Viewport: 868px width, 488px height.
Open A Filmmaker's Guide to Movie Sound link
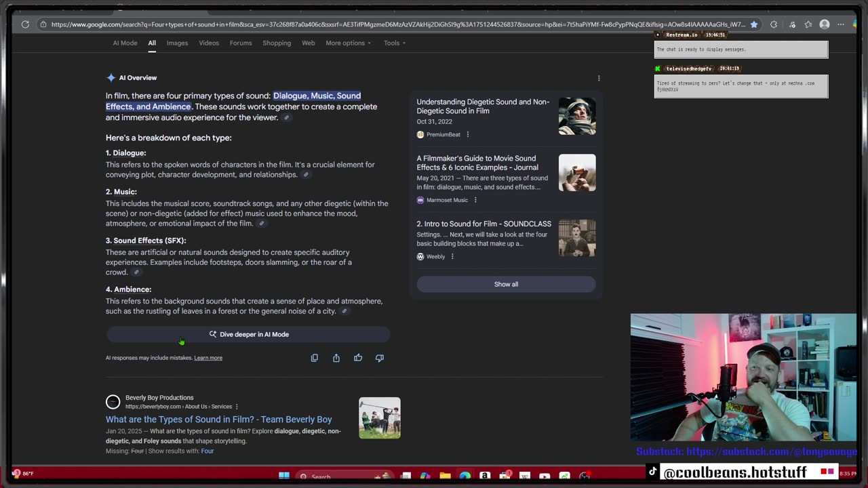(477, 163)
